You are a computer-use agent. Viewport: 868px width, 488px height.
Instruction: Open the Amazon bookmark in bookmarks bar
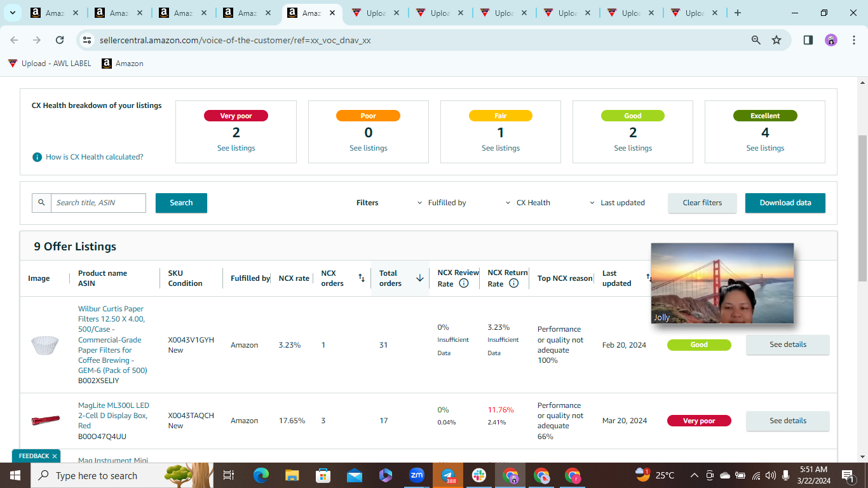(x=123, y=64)
